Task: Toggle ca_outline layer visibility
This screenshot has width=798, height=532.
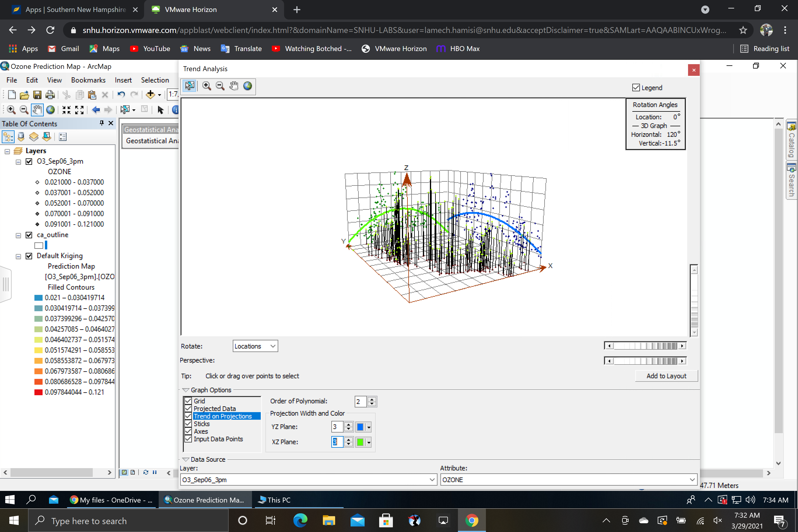Action: [x=29, y=235]
